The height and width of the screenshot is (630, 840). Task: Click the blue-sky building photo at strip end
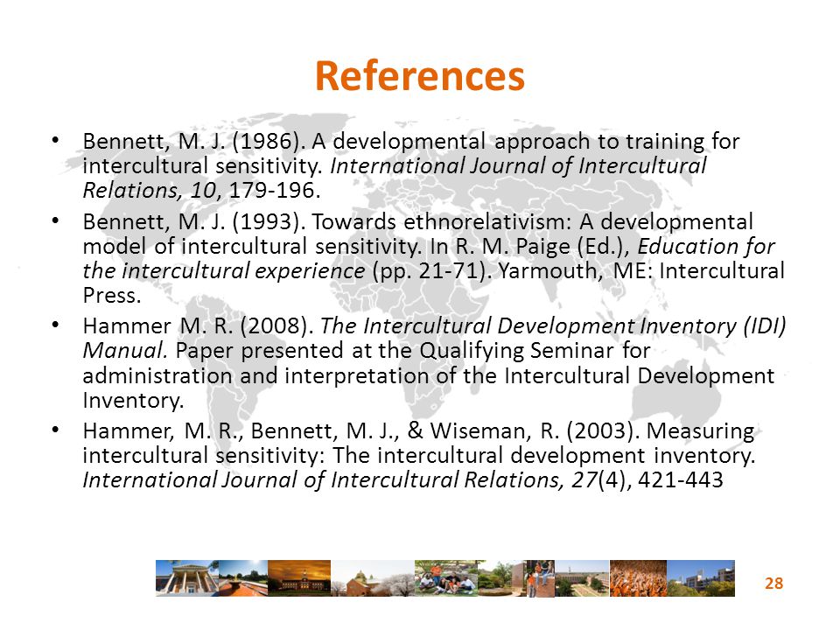[701, 578]
